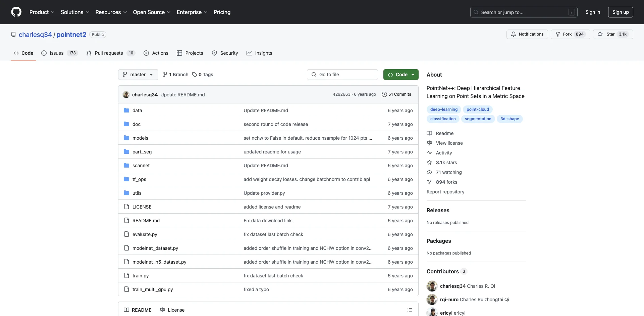Click the star icon beside 3.1k stars
The height and width of the screenshot is (316, 644).
[429, 163]
